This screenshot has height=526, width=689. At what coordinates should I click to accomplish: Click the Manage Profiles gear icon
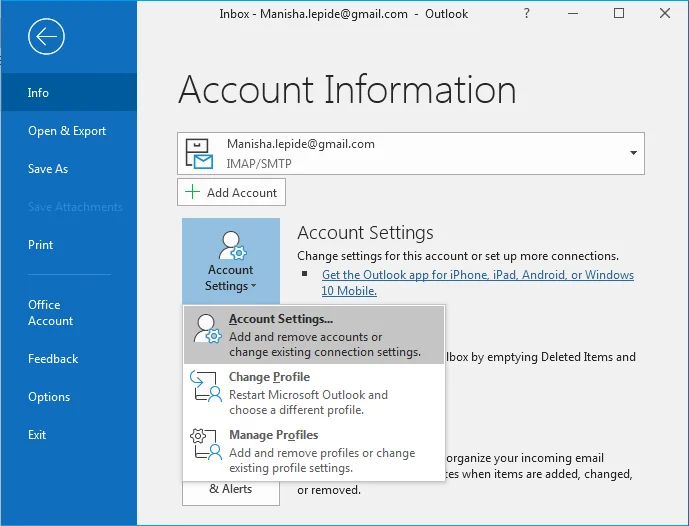(x=206, y=444)
